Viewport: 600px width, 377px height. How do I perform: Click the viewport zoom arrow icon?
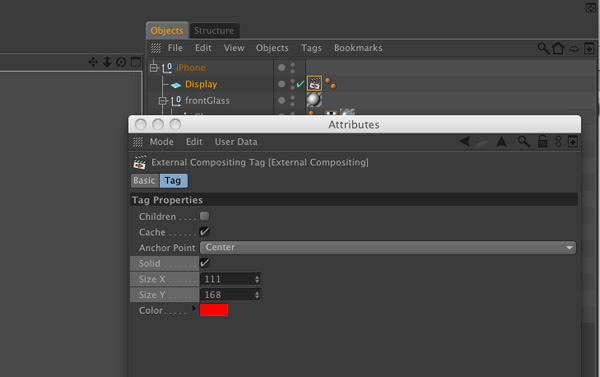tap(107, 62)
